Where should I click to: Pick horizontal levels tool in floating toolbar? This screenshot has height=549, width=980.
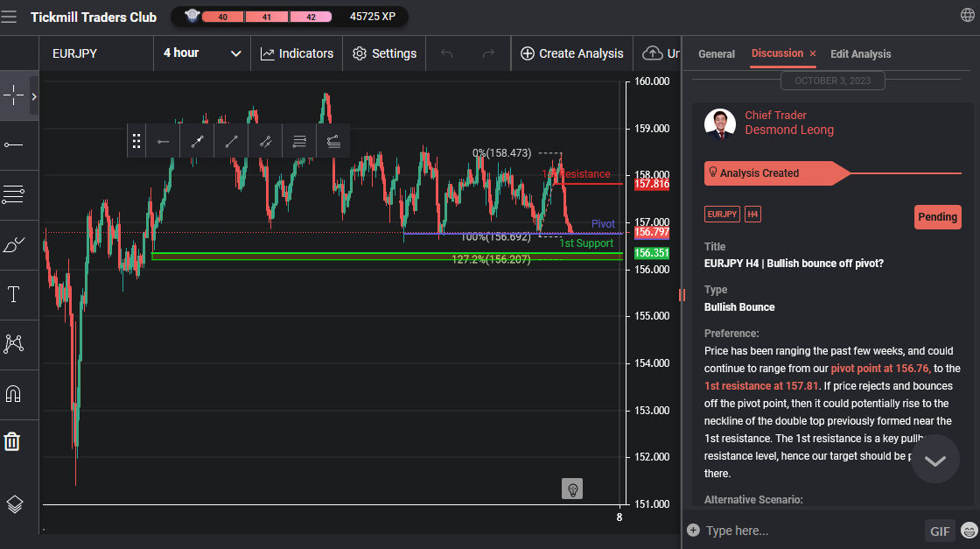[x=299, y=141]
